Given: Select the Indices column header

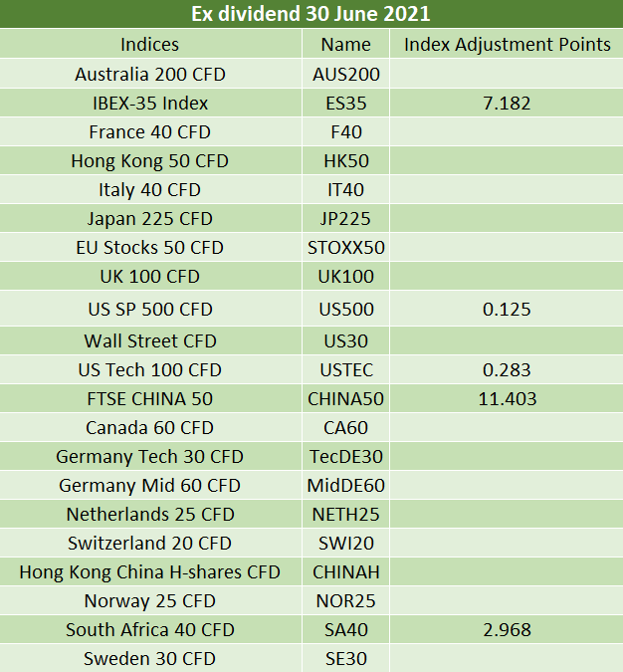Looking at the screenshot, I should click(x=150, y=45).
